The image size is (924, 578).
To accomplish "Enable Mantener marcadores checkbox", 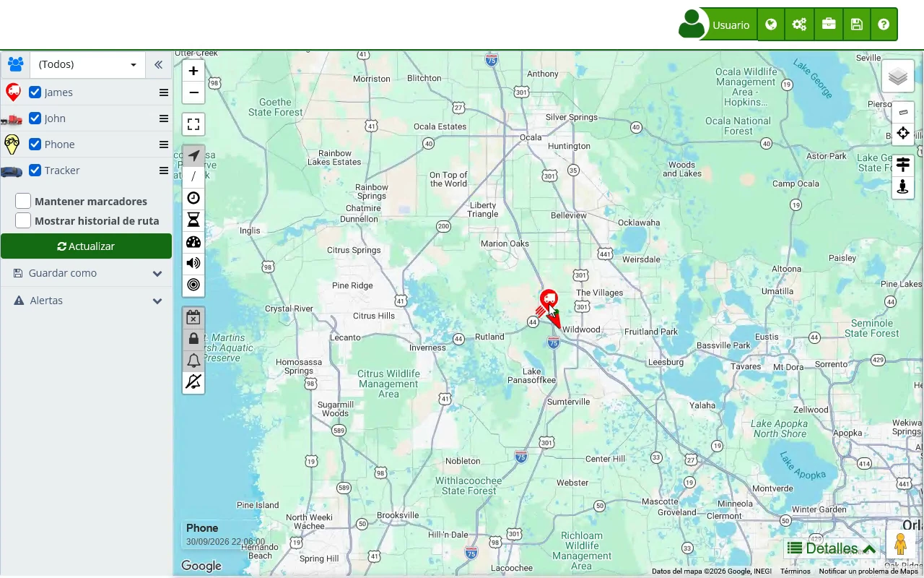I will click(x=23, y=201).
